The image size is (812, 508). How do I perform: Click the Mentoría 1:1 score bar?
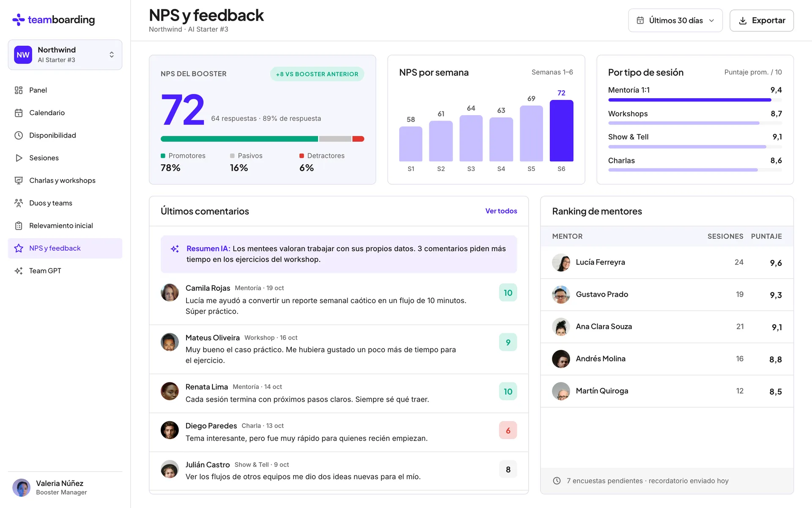(x=695, y=100)
